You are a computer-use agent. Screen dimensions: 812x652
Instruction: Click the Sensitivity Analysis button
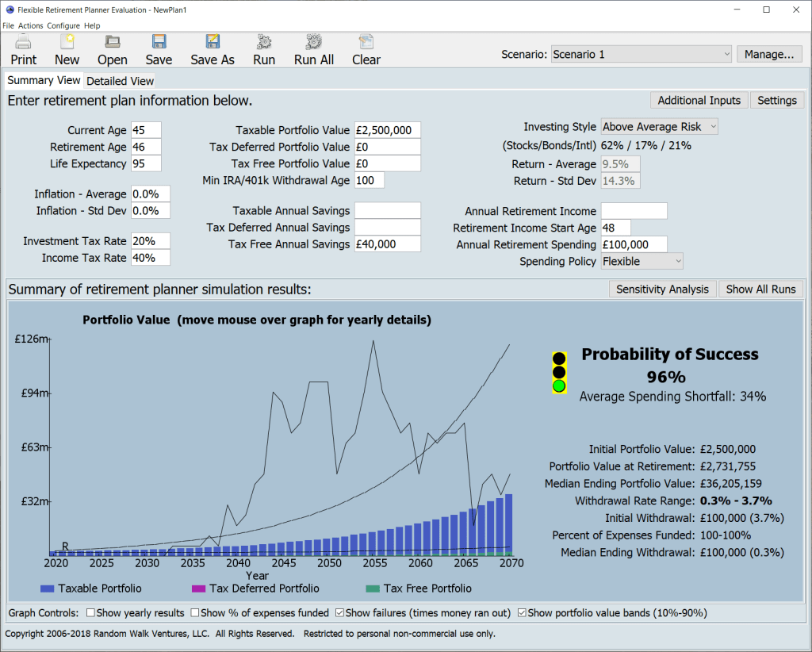coord(662,289)
